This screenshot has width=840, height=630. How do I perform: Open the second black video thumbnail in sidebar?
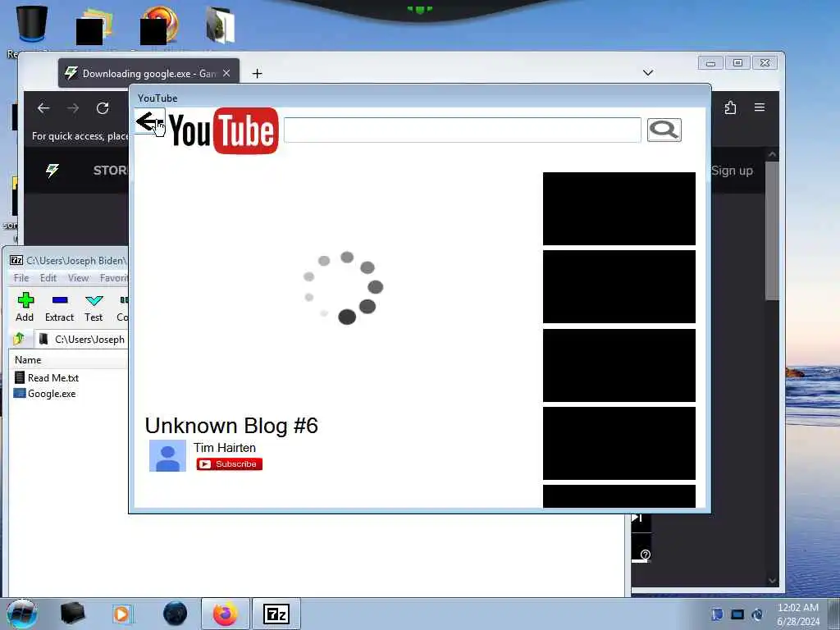tap(619, 286)
